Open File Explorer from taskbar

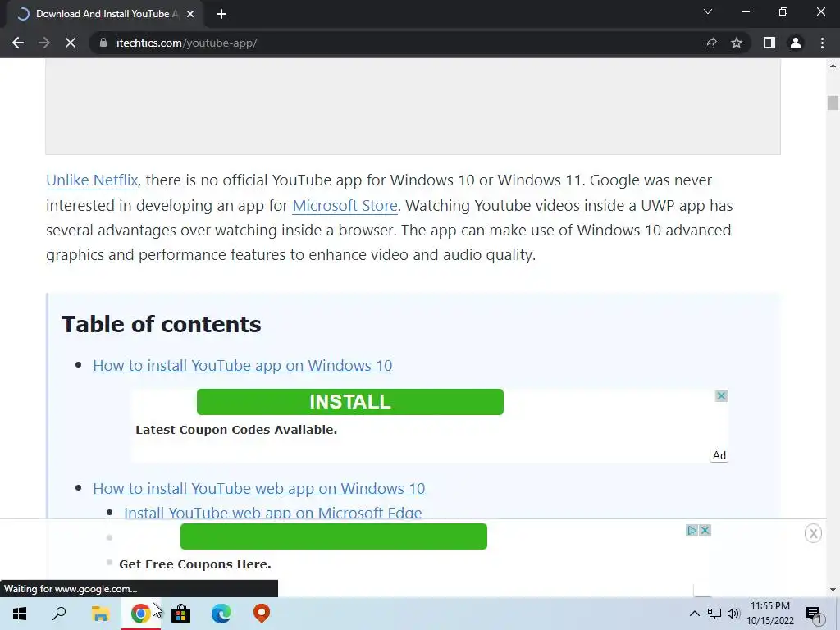[x=100, y=614]
